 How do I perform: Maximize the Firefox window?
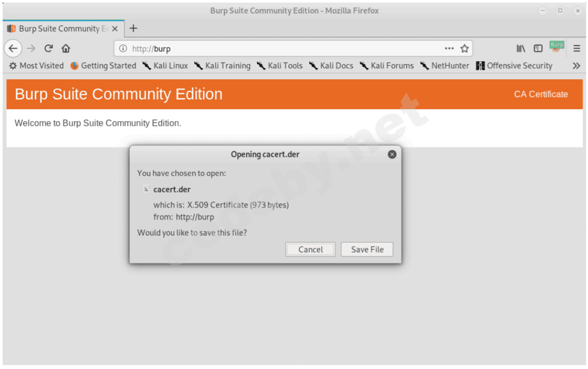560,10
